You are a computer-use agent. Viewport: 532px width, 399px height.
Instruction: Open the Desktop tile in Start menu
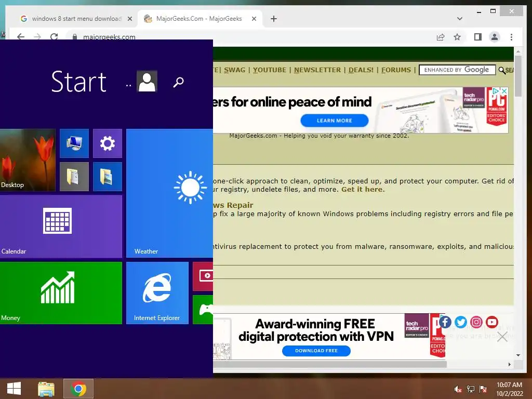click(x=28, y=160)
